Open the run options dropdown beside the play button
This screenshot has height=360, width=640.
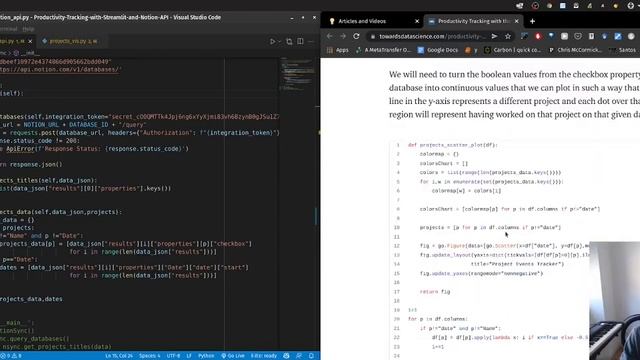click(279, 41)
